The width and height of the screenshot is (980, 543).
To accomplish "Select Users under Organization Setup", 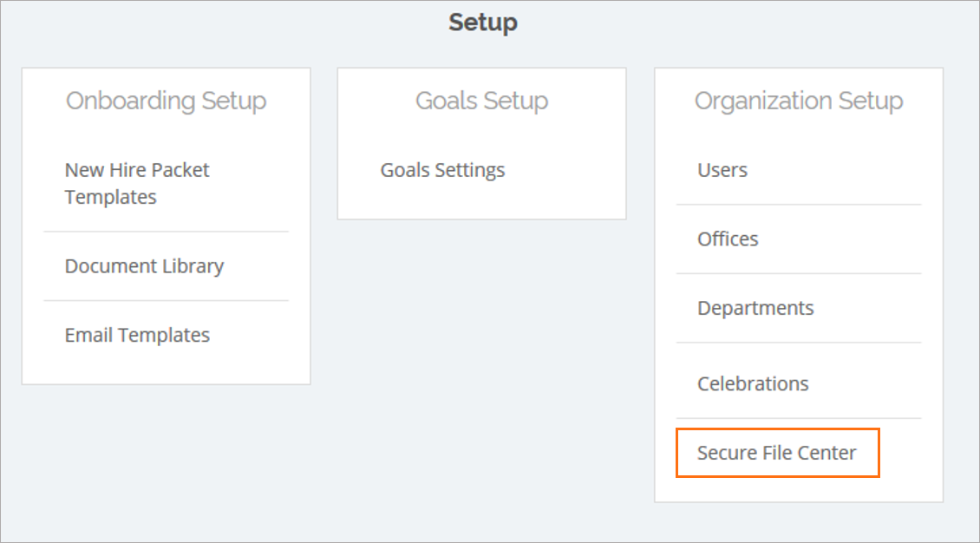I will [722, 170].
